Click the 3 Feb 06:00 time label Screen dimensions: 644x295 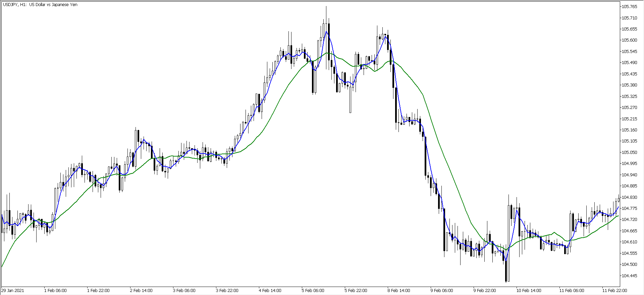coord(184,291)
